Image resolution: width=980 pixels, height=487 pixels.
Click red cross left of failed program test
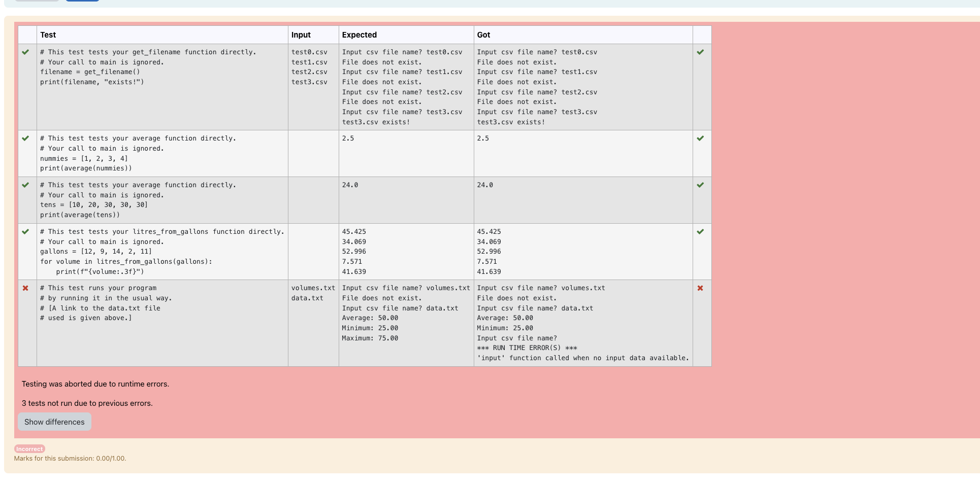(x=25, y=288)
